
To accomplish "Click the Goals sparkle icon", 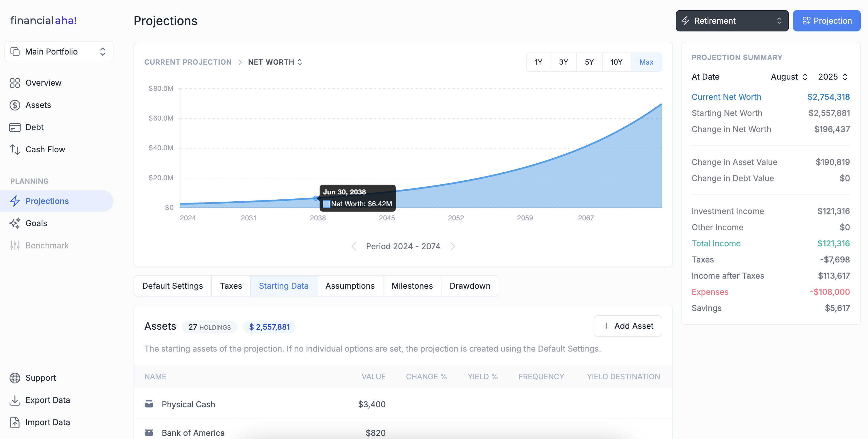I will 15,223.
